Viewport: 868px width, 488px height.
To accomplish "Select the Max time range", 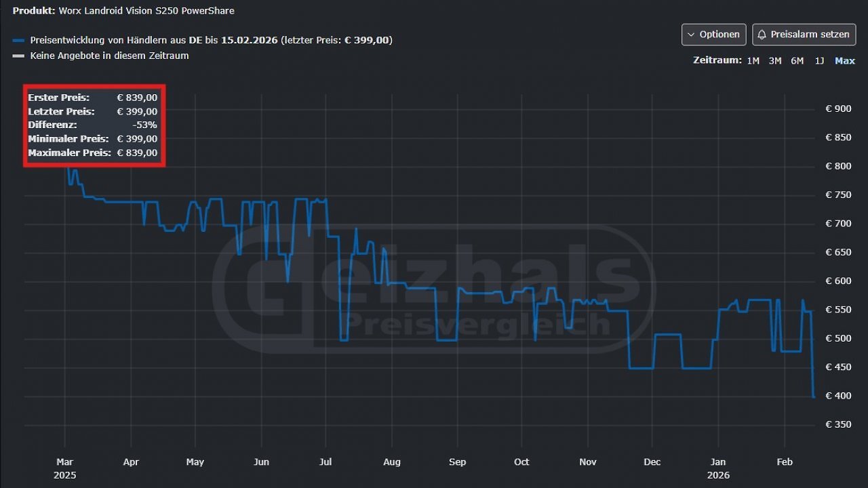I will click(845, 61).
